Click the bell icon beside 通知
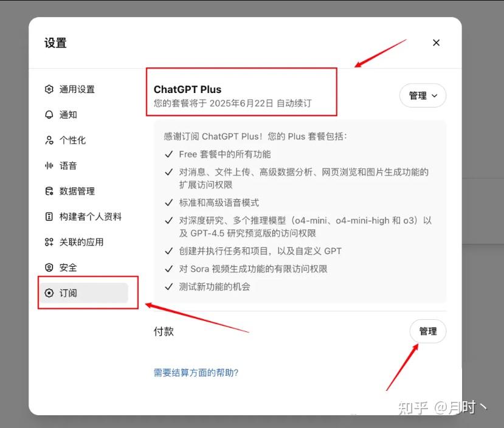 [x=49, y=115]
